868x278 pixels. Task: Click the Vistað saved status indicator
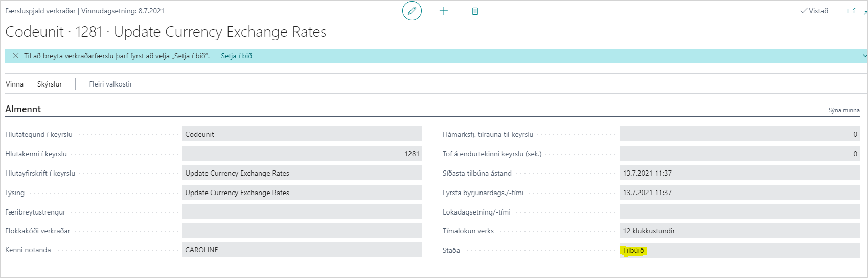(x=814, y=11)
